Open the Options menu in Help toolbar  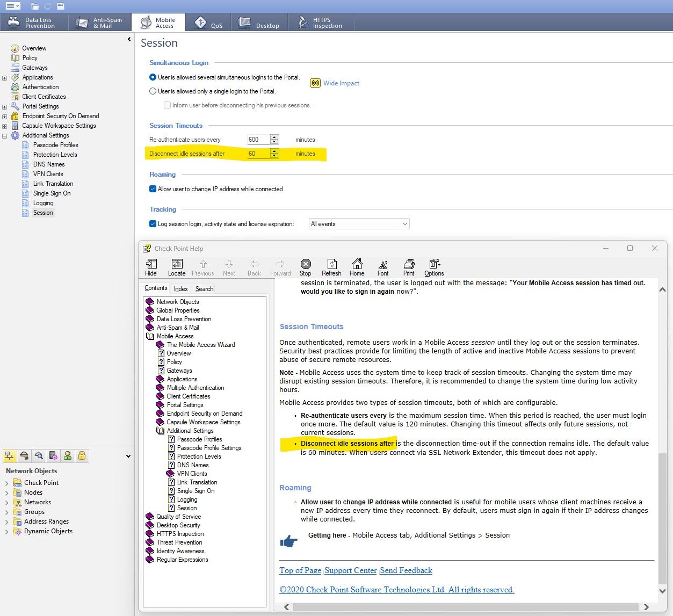(x=434, y=267)
